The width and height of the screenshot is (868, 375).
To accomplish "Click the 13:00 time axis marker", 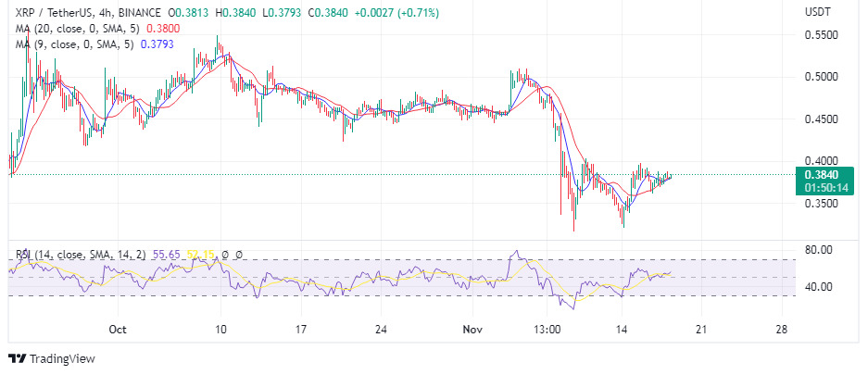I will [x=550, y=330].
